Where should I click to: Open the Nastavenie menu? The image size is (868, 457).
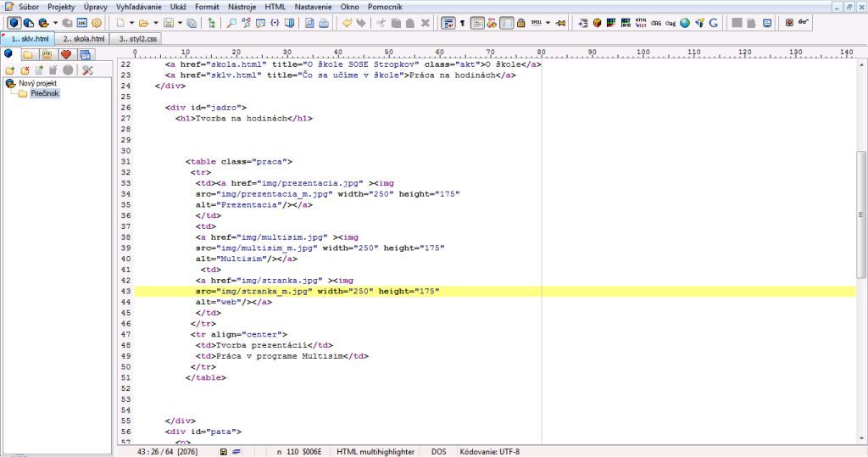[314, 7]
